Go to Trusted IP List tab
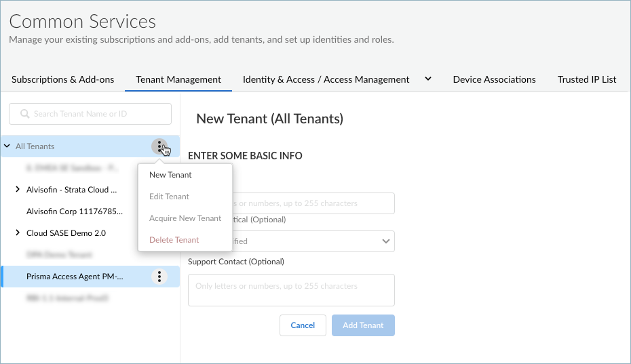 [x=586, y=79]
